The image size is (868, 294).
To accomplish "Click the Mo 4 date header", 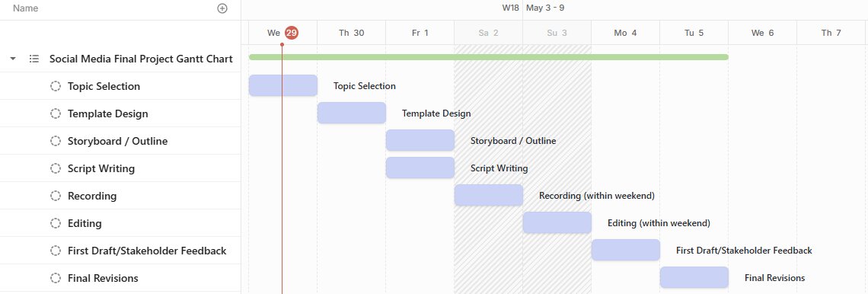I will (626, 33).
